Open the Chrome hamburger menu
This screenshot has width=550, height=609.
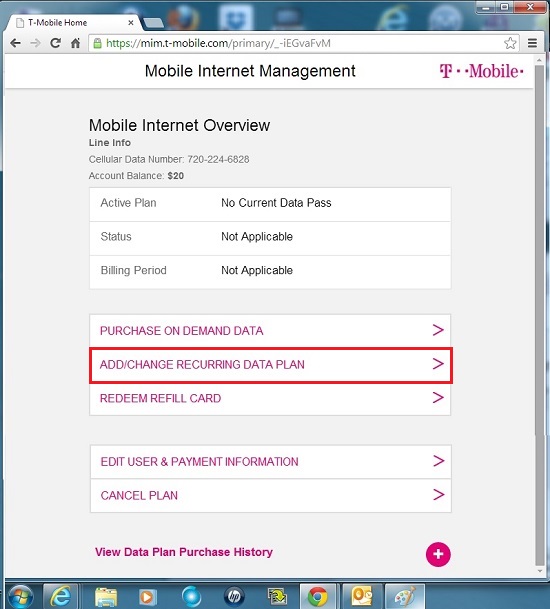tap(532, 43)
